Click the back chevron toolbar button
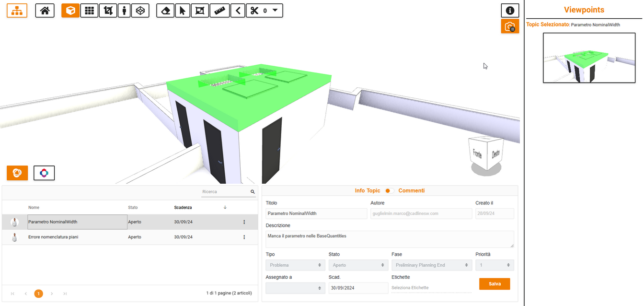This screenshot has height=306, width=644. point(238,11)
